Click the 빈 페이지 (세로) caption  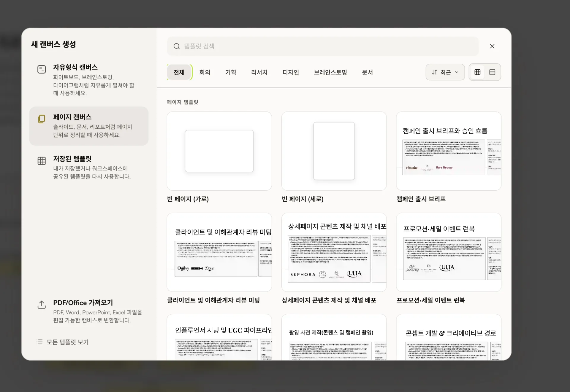tap(303, 199)
